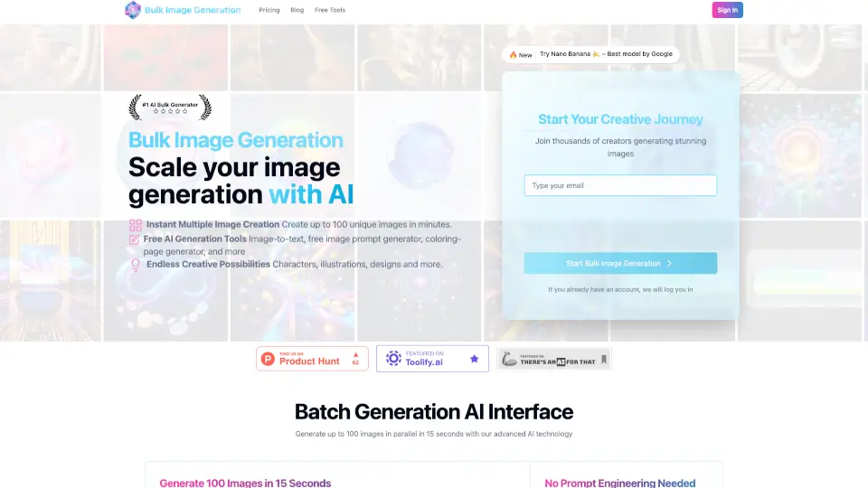Open the Free Tools menu

[x=330, y=10]
